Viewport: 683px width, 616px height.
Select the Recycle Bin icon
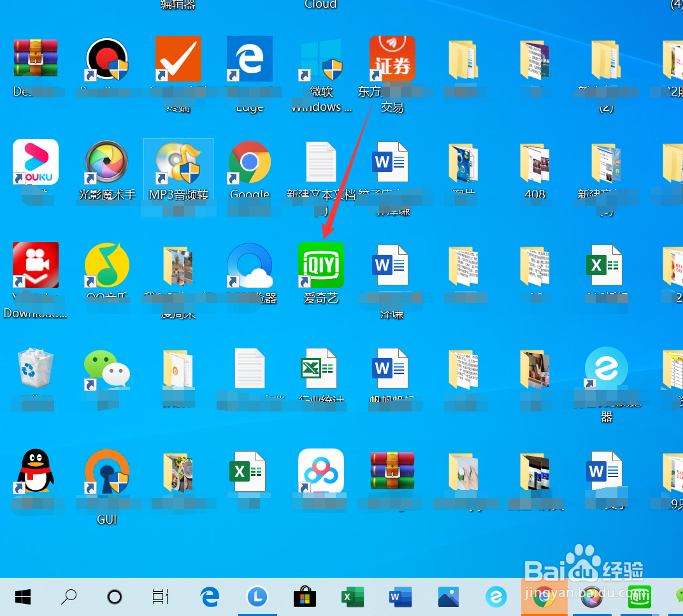36,368
